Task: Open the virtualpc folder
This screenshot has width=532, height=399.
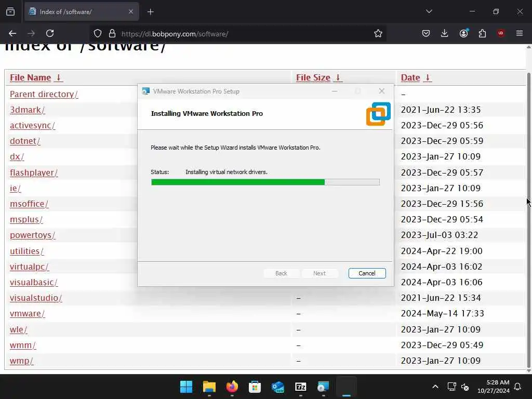Action: click(x=29, y=267)
